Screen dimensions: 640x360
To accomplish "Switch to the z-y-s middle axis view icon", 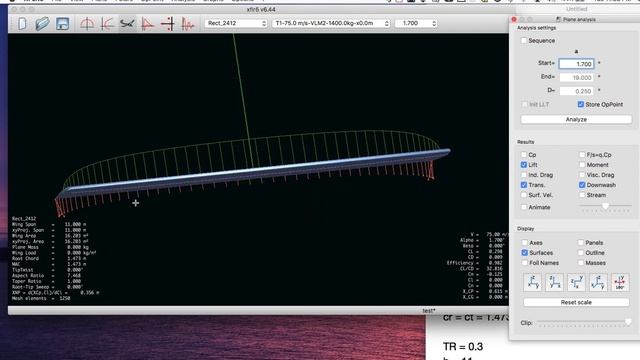I will [576, 282].
